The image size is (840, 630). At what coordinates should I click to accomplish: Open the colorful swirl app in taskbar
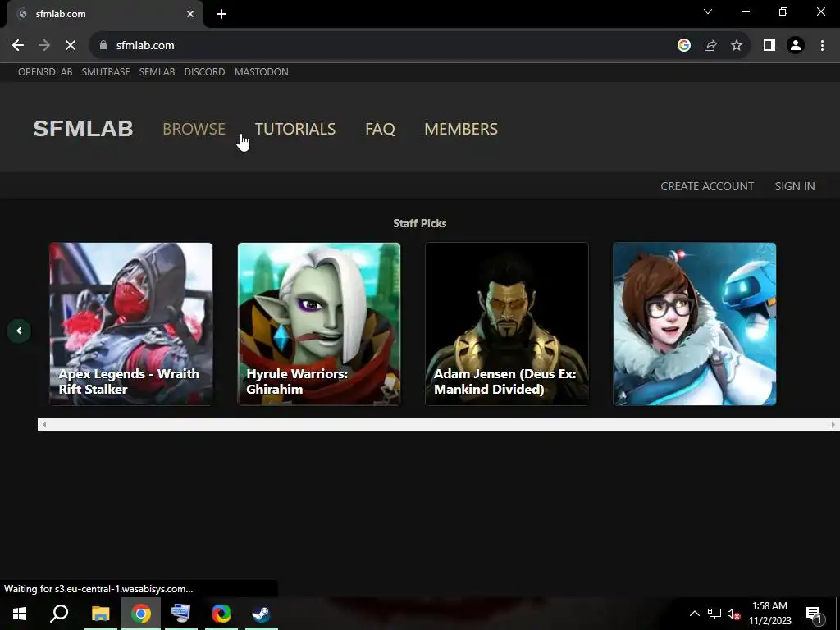pyautogui.click(x=221, y=614)
